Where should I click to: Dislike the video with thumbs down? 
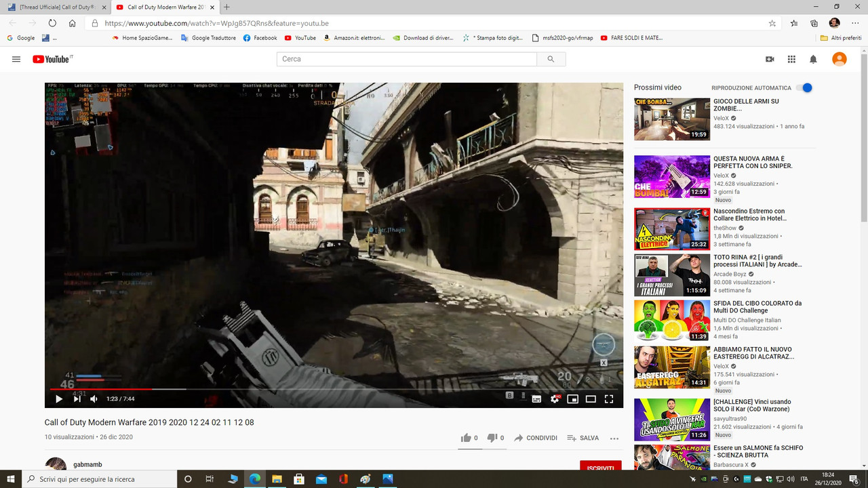point(493,438)
